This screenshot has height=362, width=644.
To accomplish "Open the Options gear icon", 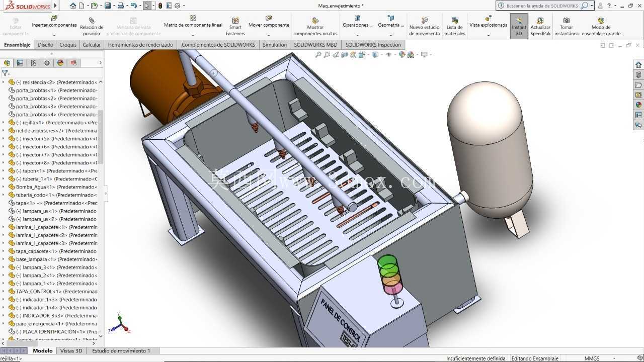I will 177,6.
